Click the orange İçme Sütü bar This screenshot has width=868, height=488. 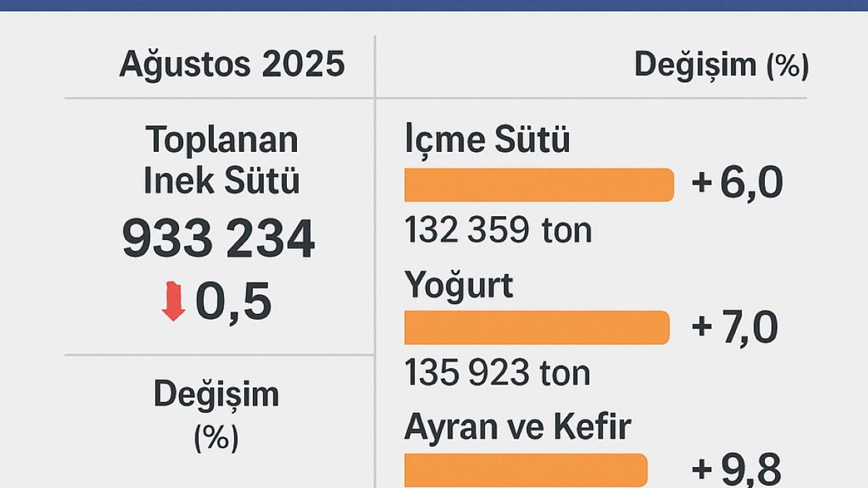[539, 185]
